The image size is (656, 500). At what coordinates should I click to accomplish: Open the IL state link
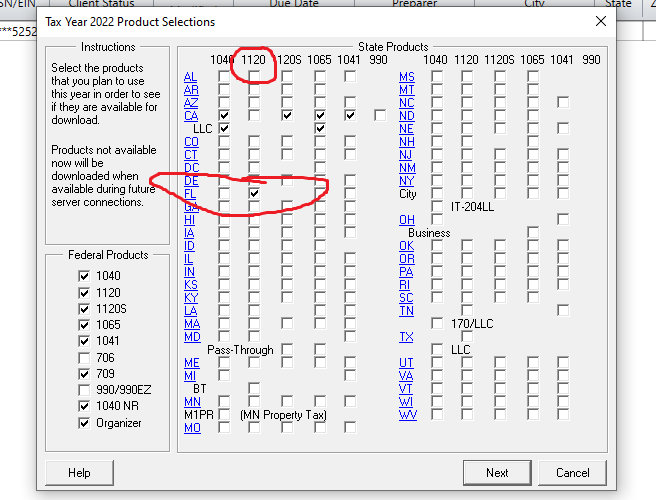[x=188, y=259]
